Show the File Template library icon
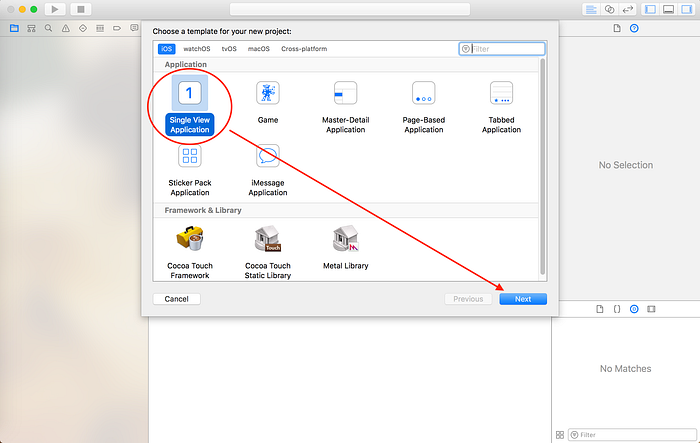The height and width of the screenshot is (443, 700). point(600,309)
